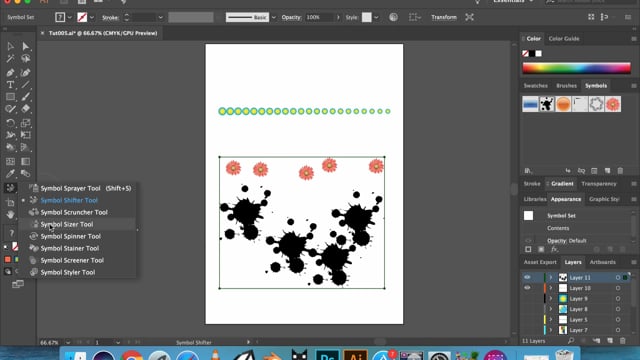Toggle visibility of Layer 11

527,277
